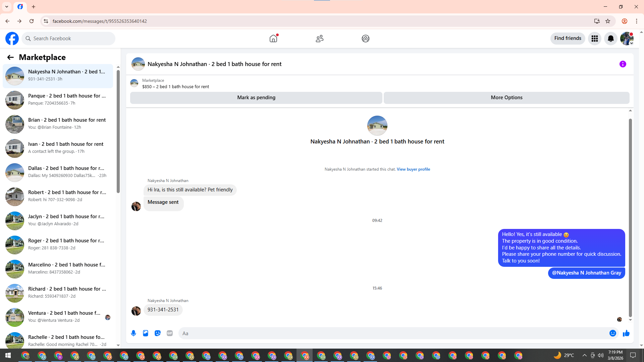The image size is (644, 362).
Task: Click Mark as pending button
Action: (256, 98)
